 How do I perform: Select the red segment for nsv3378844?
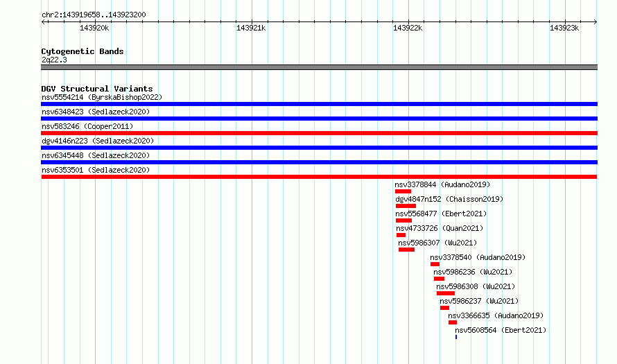403,191
